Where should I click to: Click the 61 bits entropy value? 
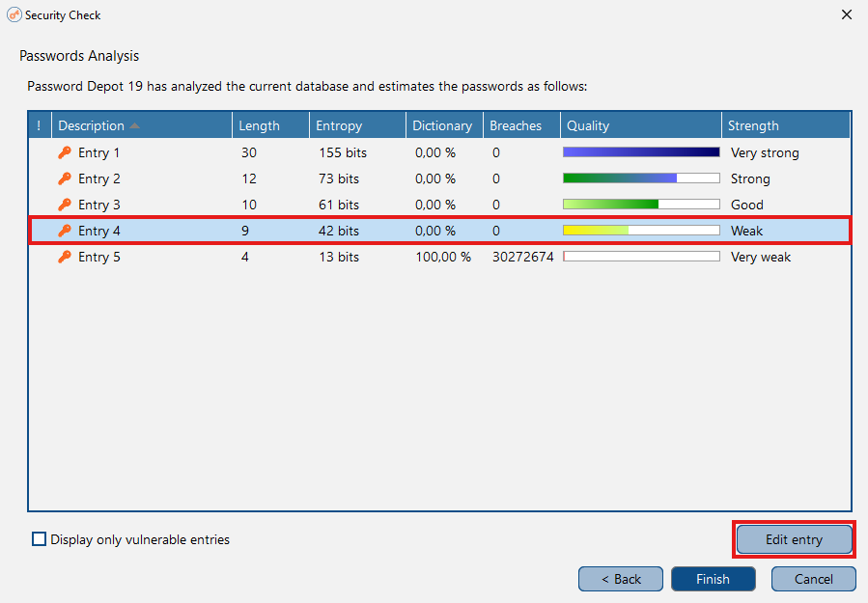pyautogui.click(x=339, y=205)
